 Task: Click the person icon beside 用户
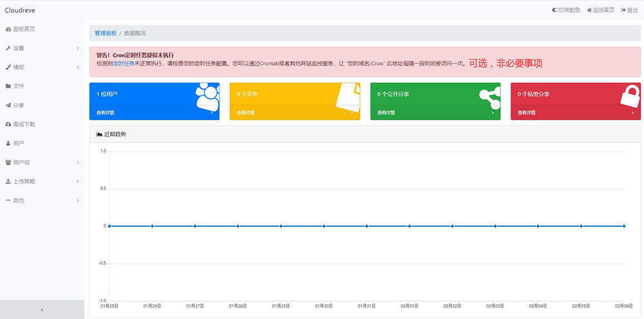8,143
